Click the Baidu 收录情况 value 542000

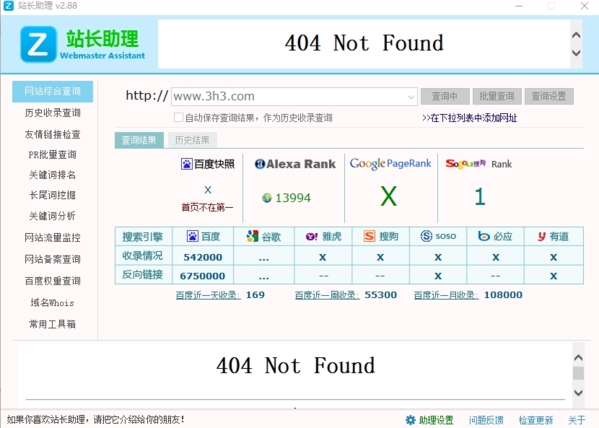[x=203, y=257]
